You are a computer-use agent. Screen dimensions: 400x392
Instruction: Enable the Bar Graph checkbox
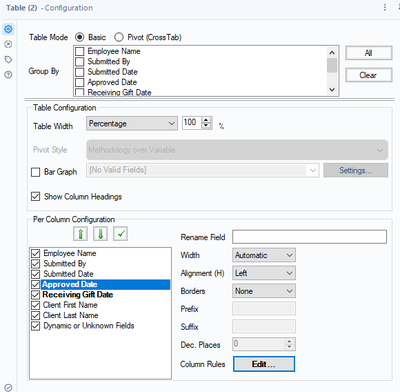click(x=35, y=172)
